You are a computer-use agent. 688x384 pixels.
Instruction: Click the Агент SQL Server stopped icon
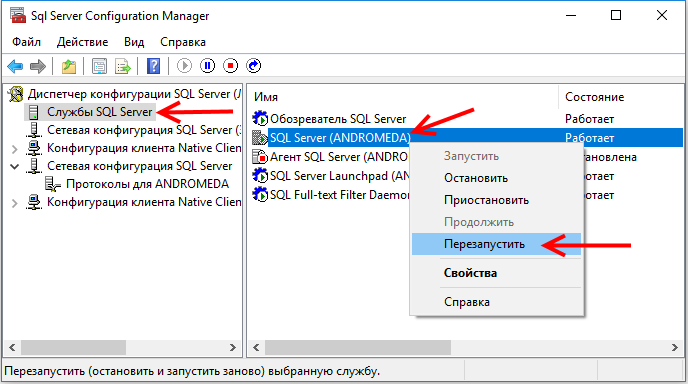tap(260, 157)
